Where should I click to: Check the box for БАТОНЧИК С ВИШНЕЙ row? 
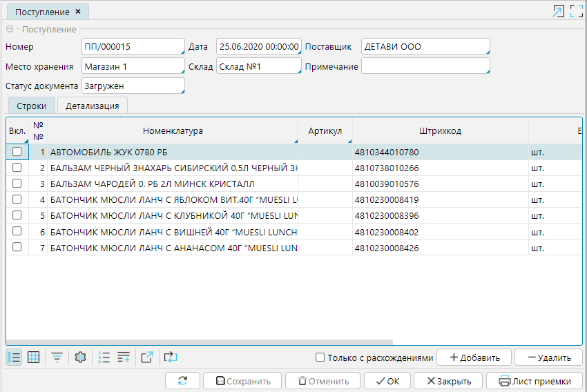[17, 231]
